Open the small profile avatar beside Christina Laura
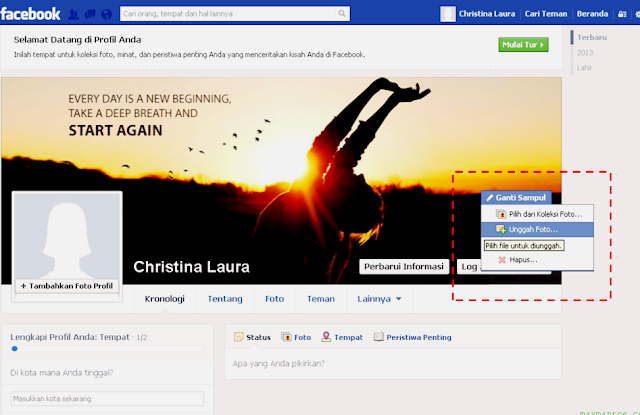This screenshot has width=640, height=415. pyautogui.click(x=448, y=14)
